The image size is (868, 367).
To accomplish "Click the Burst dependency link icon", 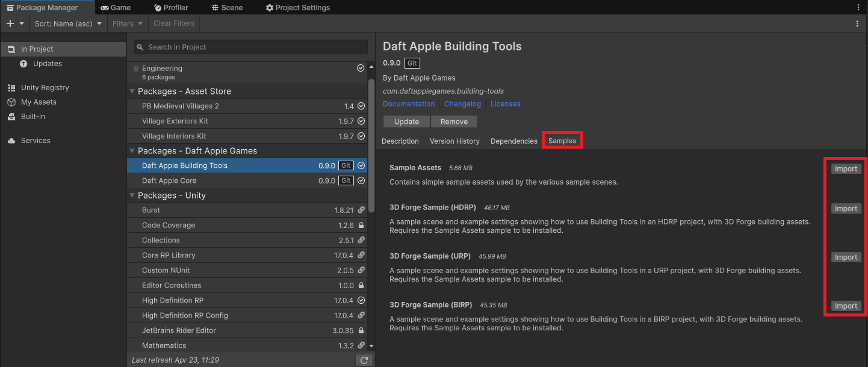I will 361,210.
